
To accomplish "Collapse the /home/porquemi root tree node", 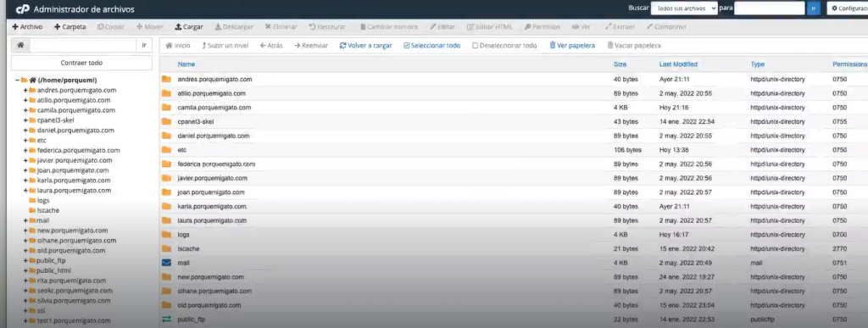I will pyautogui.click(x=18, y=81).
